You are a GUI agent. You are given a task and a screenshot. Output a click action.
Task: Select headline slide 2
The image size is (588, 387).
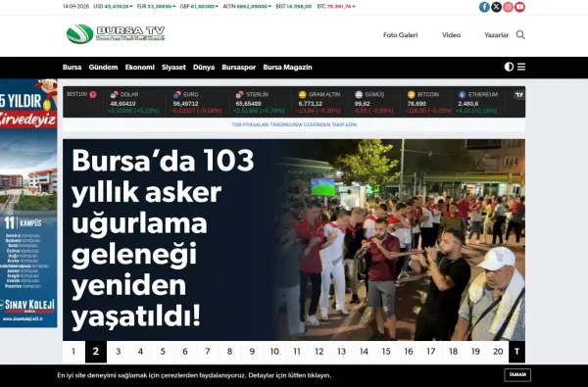tap(96, 352)
